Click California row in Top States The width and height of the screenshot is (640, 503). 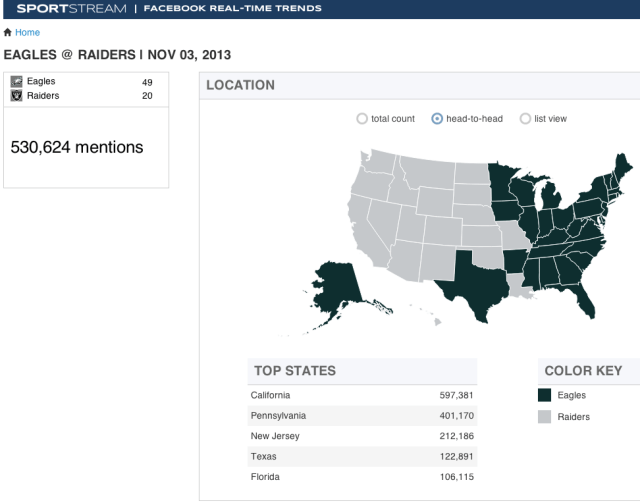coord(361,395)
